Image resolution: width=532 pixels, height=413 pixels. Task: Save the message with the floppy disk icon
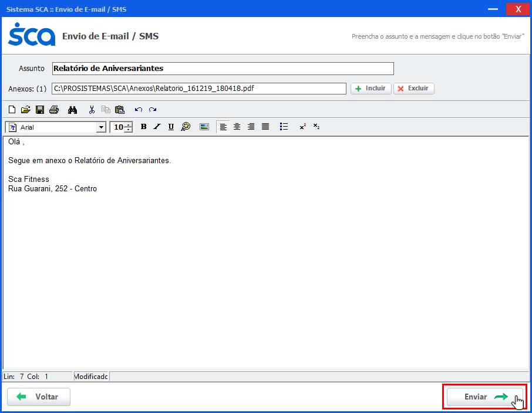click(x=40, y=110)
